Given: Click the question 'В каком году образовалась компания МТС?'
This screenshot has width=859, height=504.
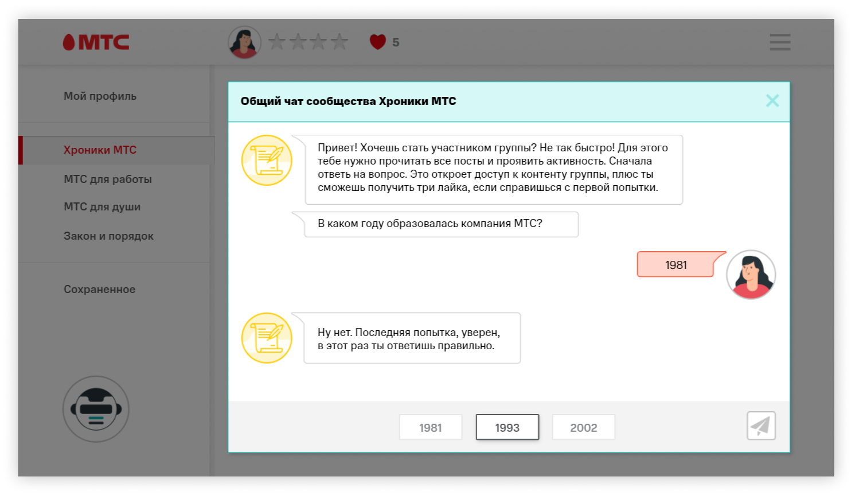Looking at the screenshot, I should [441, 224].
